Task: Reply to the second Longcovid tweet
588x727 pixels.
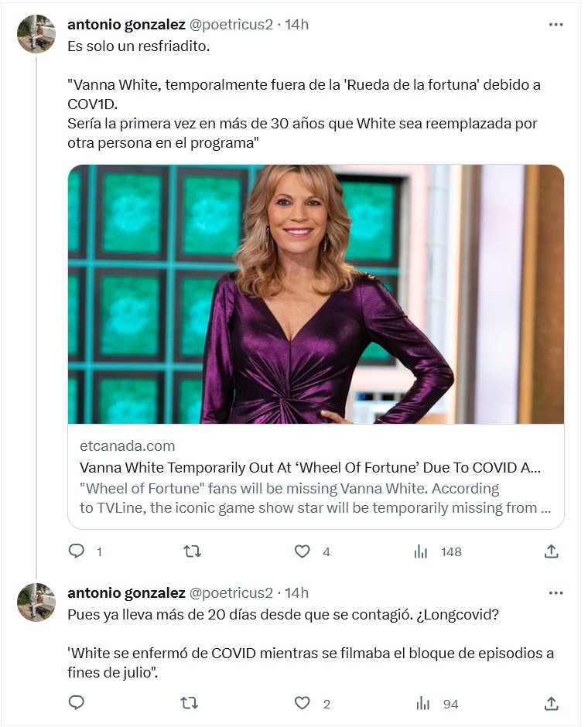Action: (77, 703)
